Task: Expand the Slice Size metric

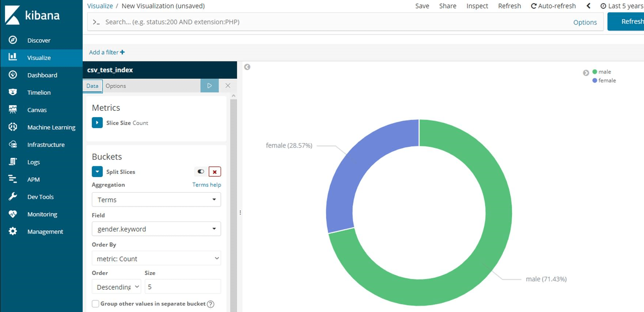Action: pyautogui.click(x=97, y=123)
